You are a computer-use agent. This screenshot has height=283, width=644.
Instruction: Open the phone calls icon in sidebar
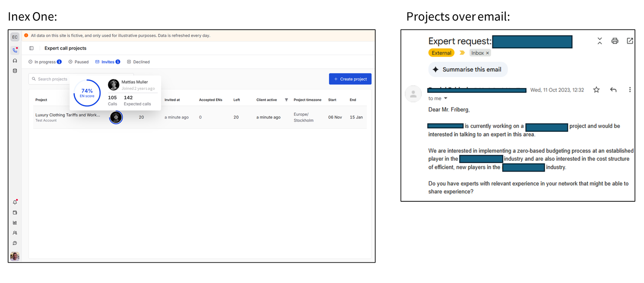tap(15, 50)
